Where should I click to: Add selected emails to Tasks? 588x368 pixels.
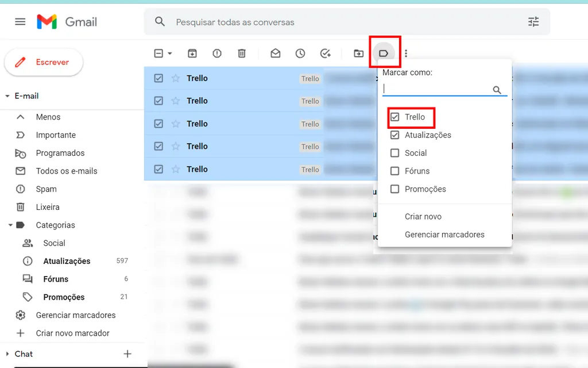coord(325,53)
